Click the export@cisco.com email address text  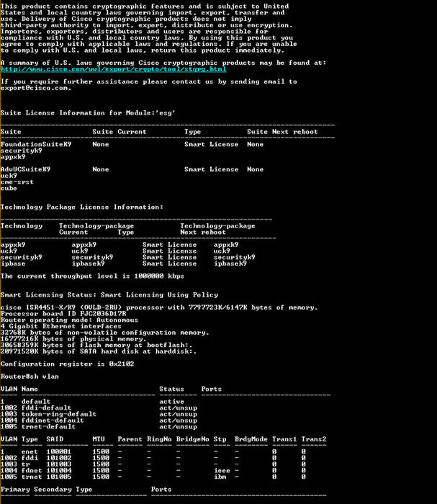36,88
